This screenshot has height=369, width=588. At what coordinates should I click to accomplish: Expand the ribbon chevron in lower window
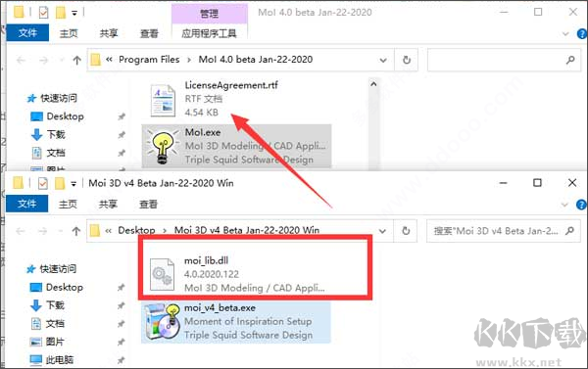coord(564,205)
